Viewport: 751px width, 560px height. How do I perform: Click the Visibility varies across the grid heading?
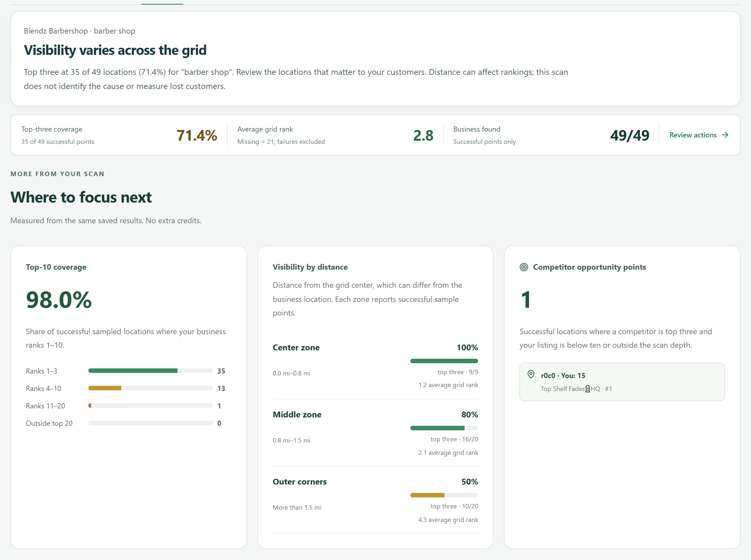click(x=115, y=50)
